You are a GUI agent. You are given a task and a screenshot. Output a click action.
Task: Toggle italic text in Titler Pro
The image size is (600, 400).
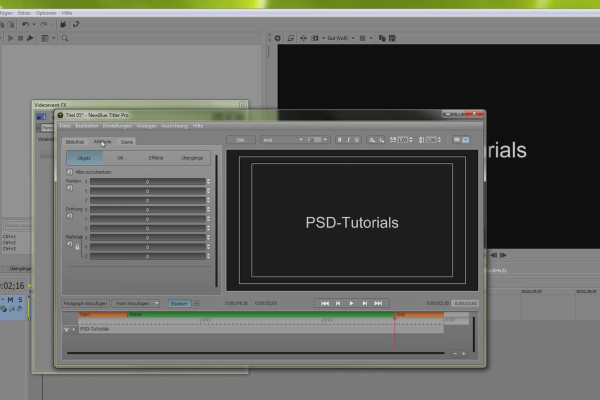pos(348,140)
